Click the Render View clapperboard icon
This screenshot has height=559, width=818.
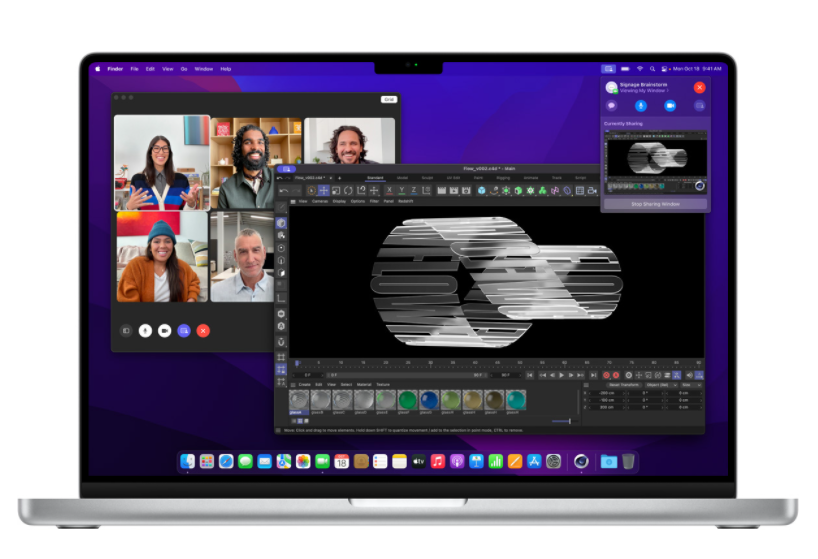pos(441,191)
